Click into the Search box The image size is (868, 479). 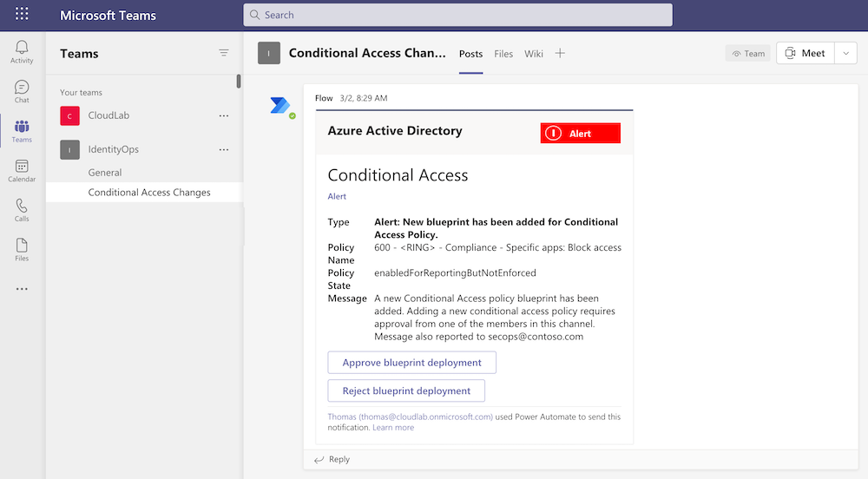pyautogui.click(x=457, y=15)
